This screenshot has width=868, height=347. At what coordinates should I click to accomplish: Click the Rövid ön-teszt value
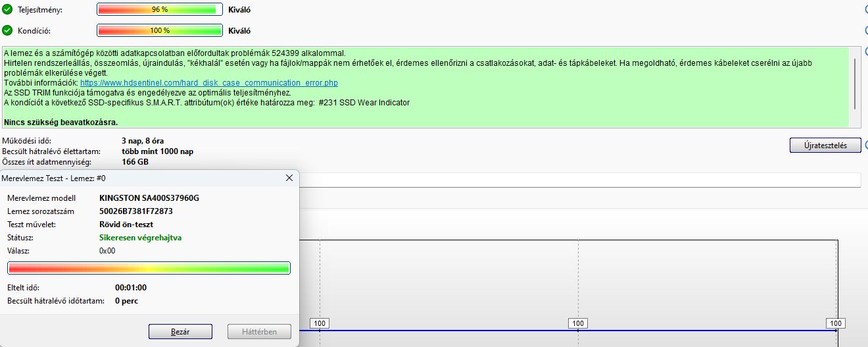pos(126,224)
